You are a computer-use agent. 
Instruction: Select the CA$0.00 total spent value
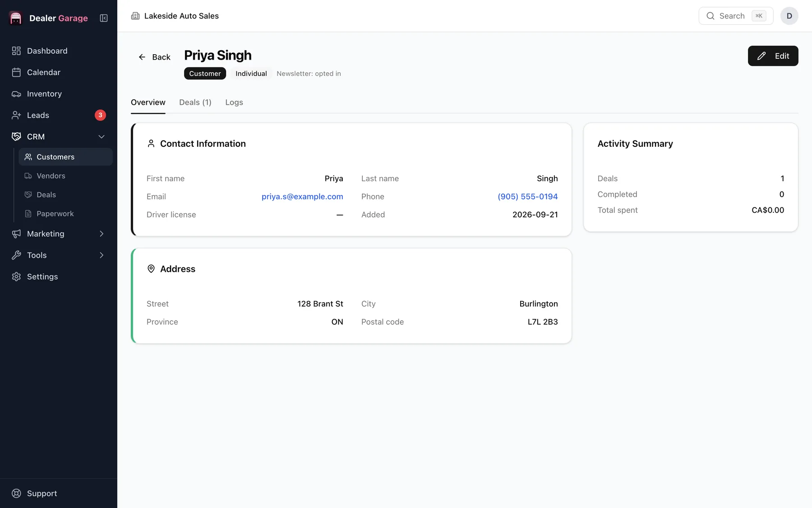coord(768,210)
